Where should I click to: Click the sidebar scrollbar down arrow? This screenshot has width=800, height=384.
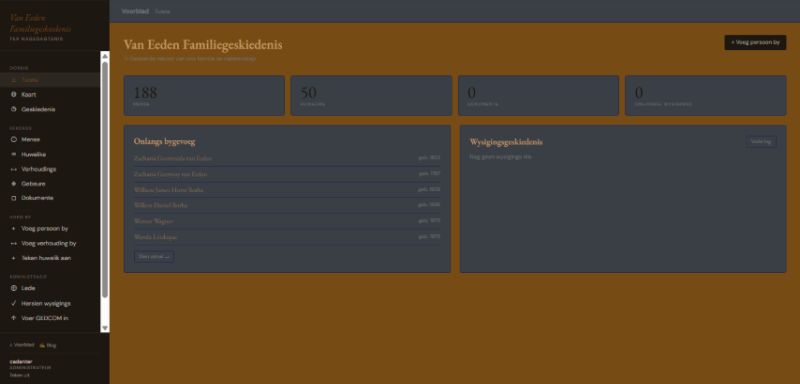105,328
